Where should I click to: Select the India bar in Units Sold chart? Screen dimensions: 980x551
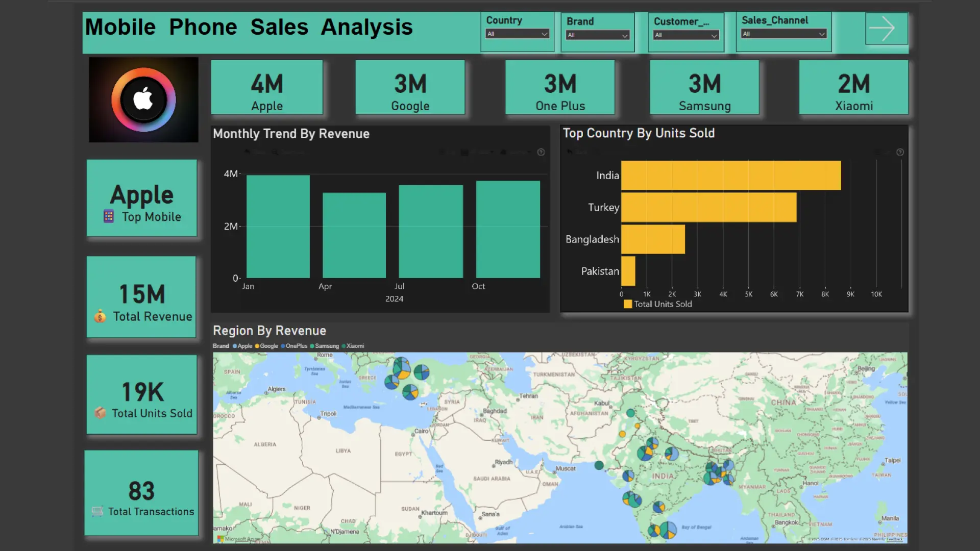coord(730,176)
